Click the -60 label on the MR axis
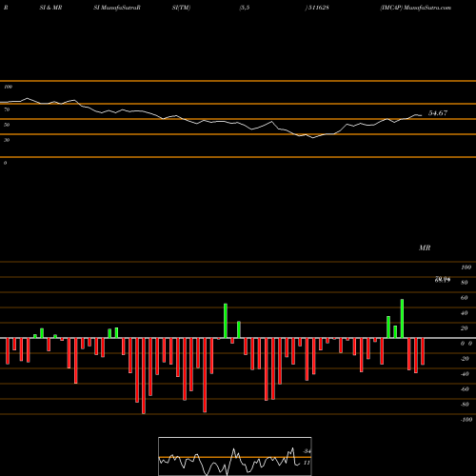476x476 pixels. coord(465,389)
